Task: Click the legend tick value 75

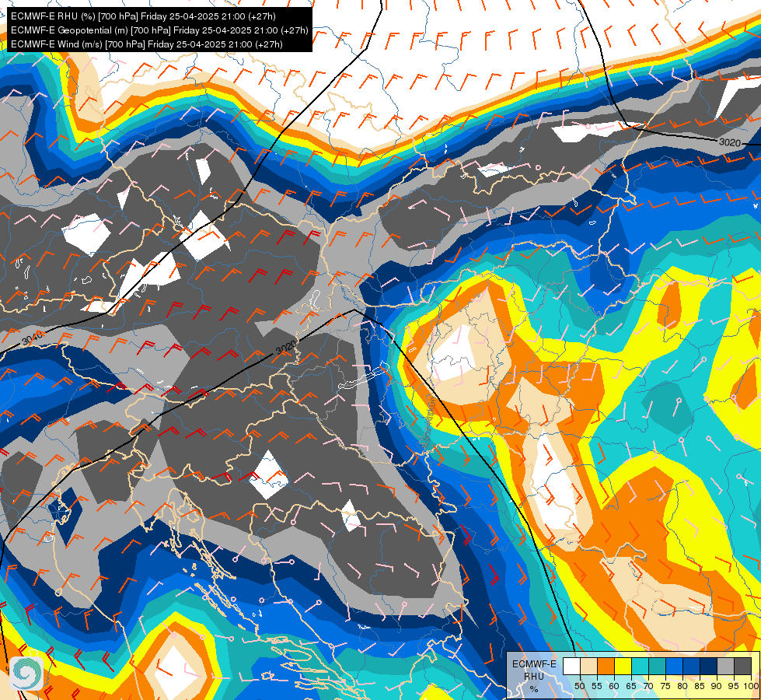Action: [665, 686]
